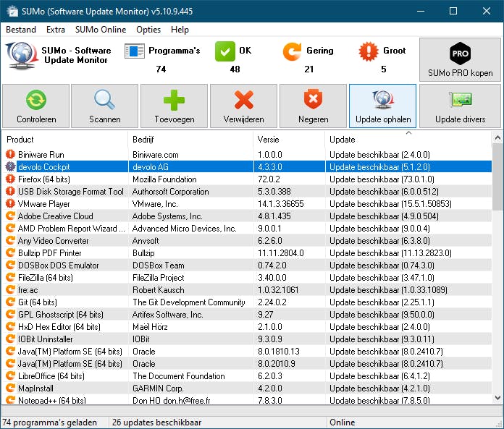This screenshot has height=429, width=504.
Task: Click the Scannen button label
Action: [x=105, y=119]
